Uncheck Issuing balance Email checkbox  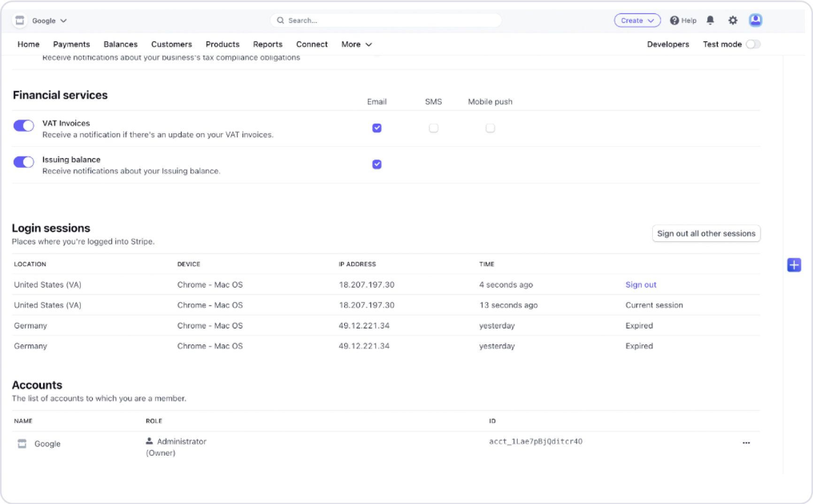click(x=376, y=164)
